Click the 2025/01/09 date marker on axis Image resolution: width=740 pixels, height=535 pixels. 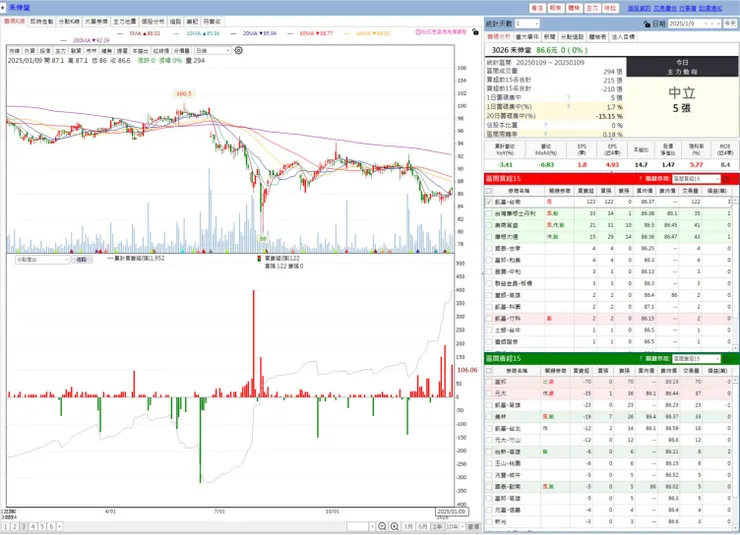(x=451, y=511)
